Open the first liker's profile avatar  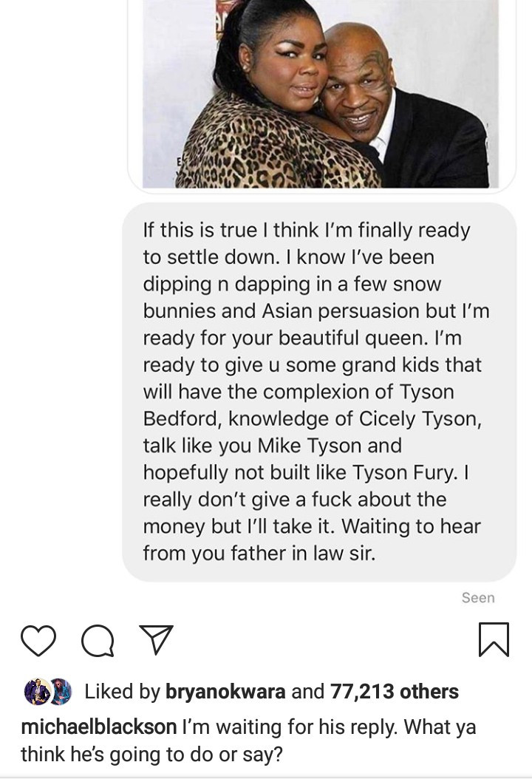37,692
